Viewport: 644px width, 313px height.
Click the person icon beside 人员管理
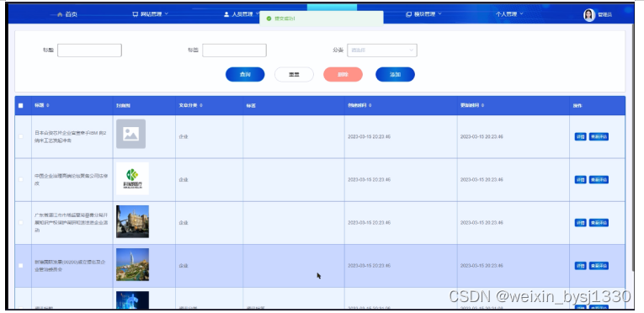[226, 14]
